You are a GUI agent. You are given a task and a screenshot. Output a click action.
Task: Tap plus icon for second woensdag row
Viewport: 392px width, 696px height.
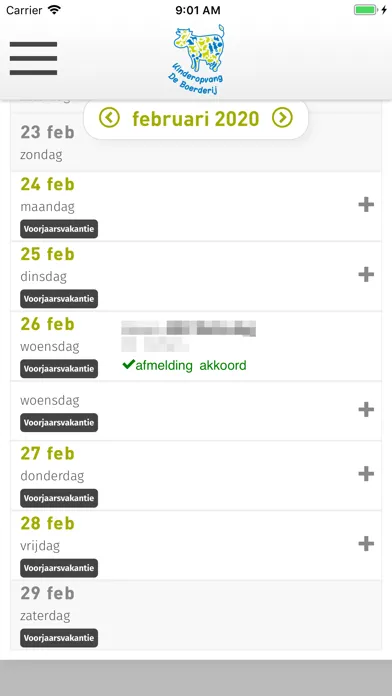tap(366, 409)
